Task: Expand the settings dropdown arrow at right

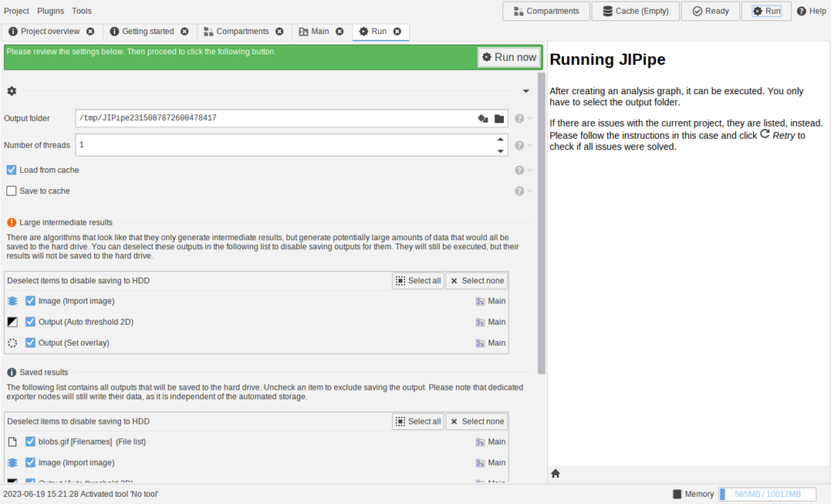Action: click(526, 91)
